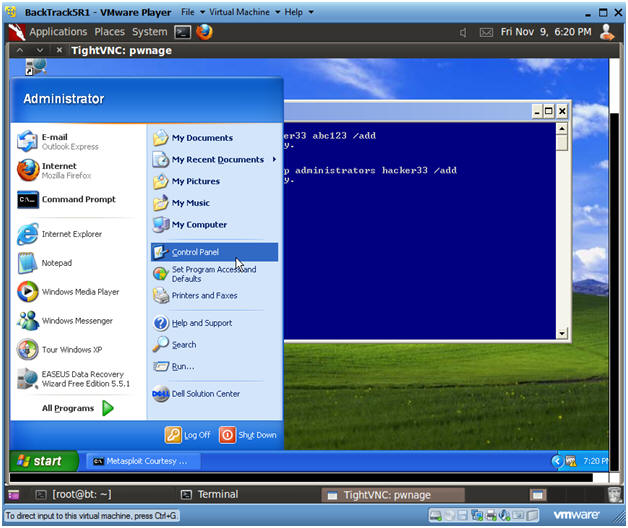Viewport: 628px width, 528px height.
Task: Open Control Panel
Action: [x=214, y=252]
